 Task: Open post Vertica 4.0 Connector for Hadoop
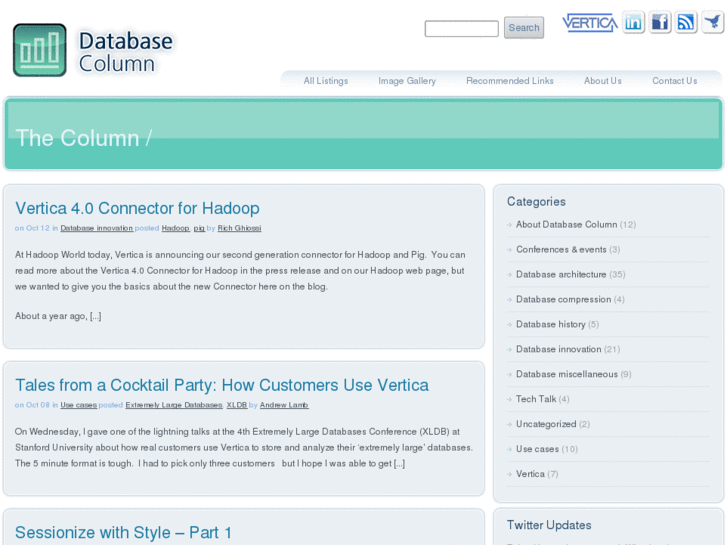(137, 208)
